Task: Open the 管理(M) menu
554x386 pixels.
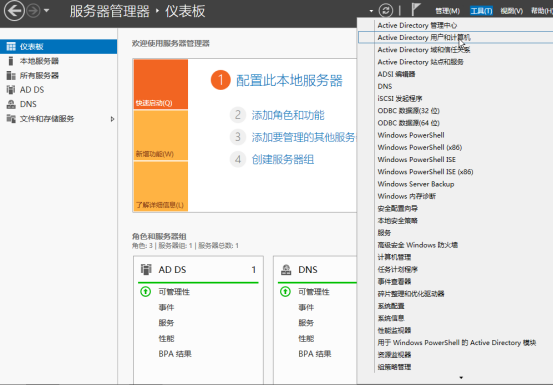Action: pyautogui.click(x=447, y=11)
